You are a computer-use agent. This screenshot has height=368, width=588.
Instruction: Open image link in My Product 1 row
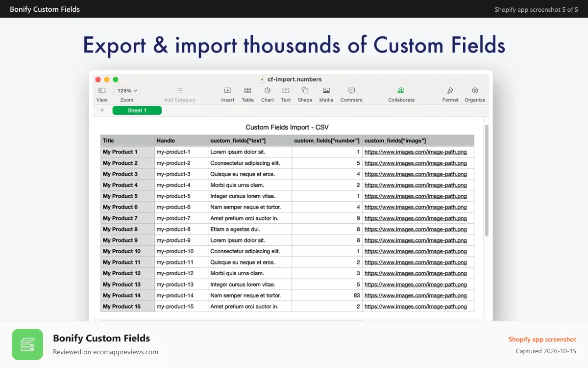416,152
